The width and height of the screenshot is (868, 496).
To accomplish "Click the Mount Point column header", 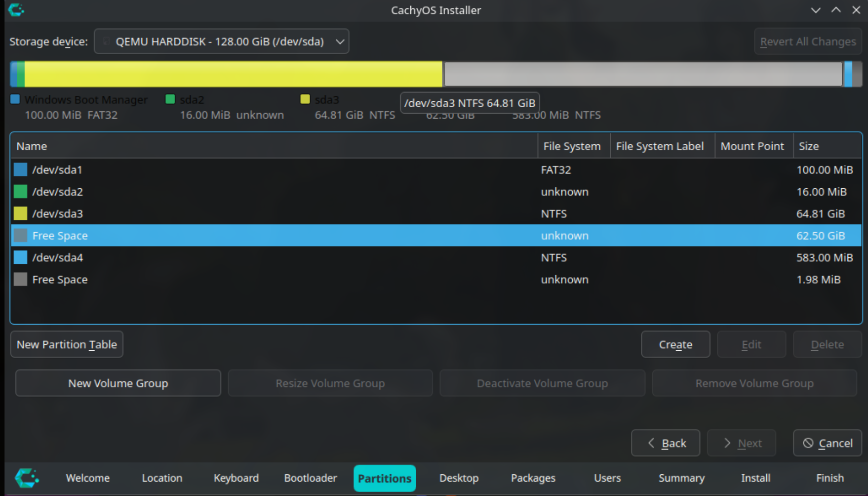I will pyautogui.click(x=754, y=146).
